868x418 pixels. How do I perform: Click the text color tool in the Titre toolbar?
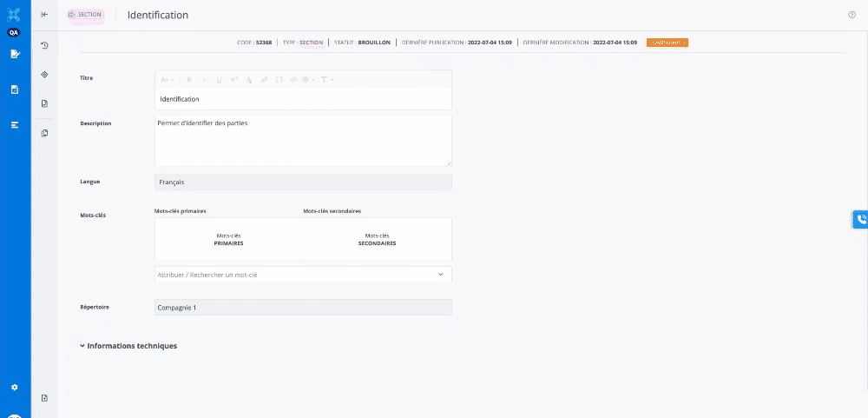point(249,79)
